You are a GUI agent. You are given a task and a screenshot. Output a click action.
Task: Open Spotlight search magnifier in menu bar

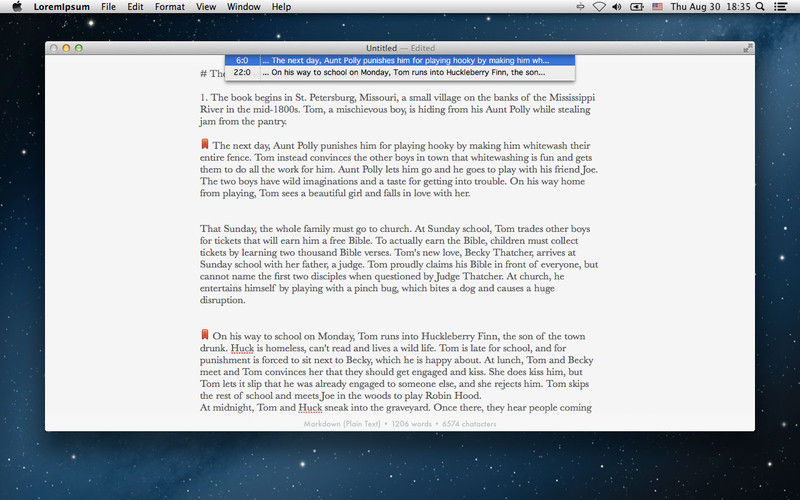765,7
